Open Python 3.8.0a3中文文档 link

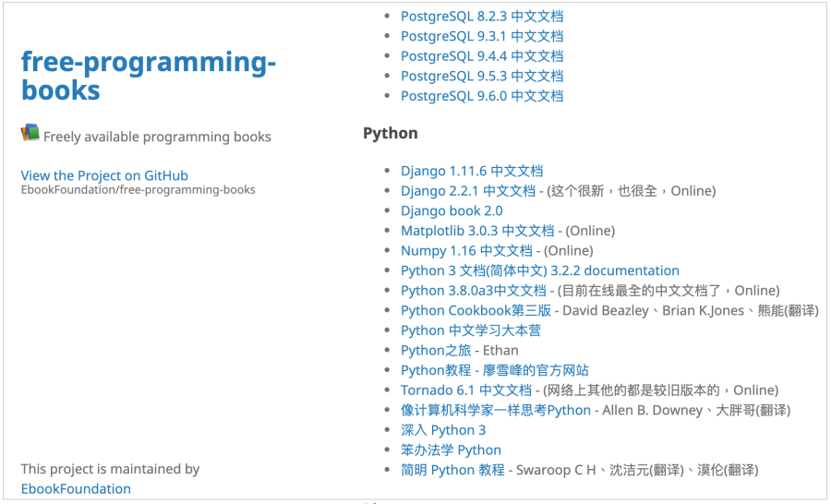point(474,291)
